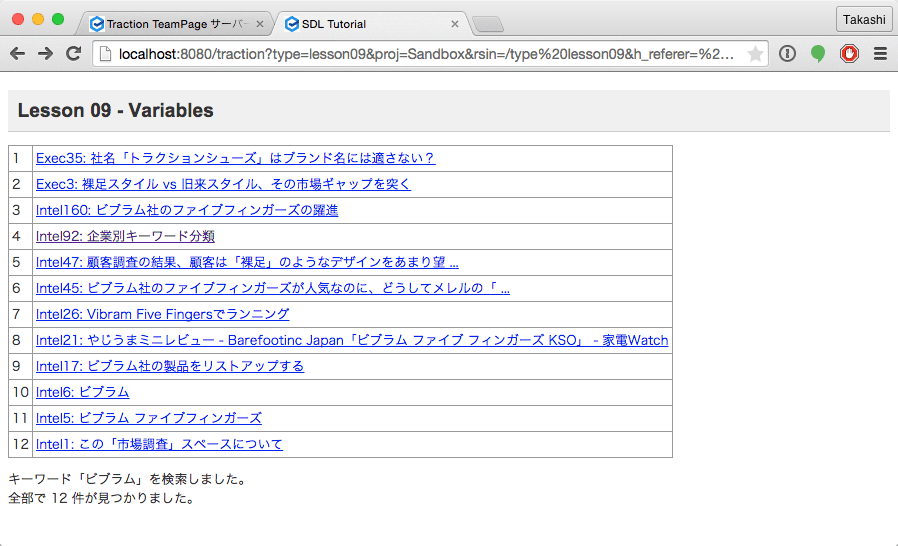Open the Intel21 Barefootinc Japan link
Image resolution: width=898 pixels, height=546 pixels.
pos(351,340)
